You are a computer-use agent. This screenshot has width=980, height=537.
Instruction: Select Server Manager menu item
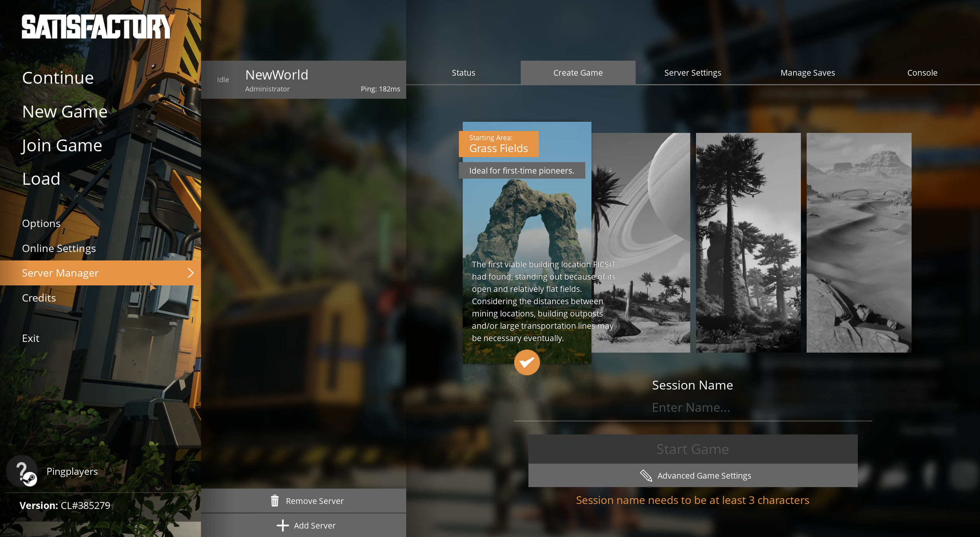pos(100,273)
